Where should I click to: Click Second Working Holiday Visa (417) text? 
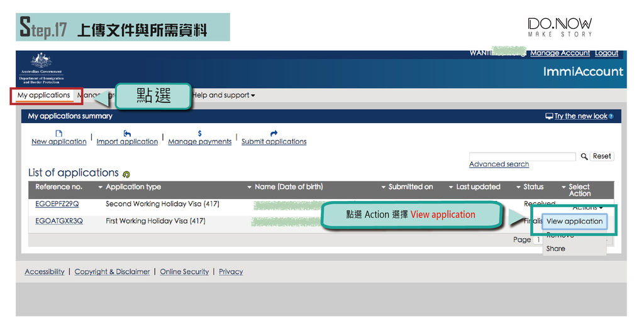point(162,204)
